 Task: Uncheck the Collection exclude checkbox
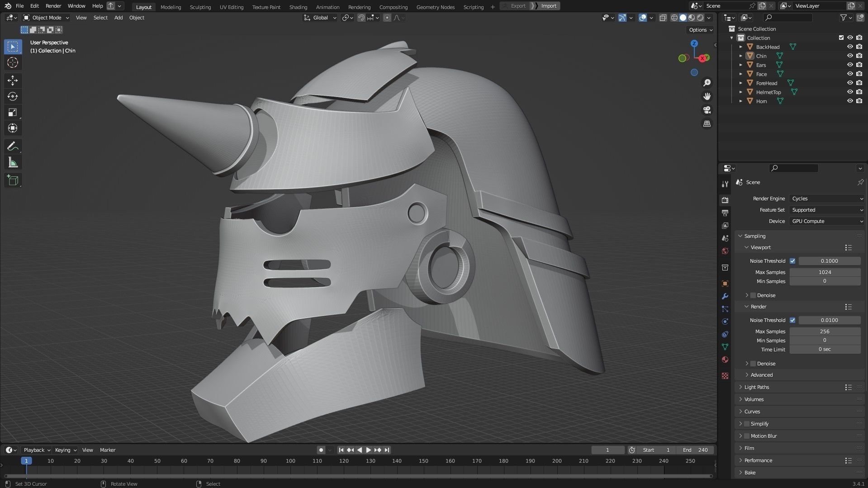[x=841, y=38]
